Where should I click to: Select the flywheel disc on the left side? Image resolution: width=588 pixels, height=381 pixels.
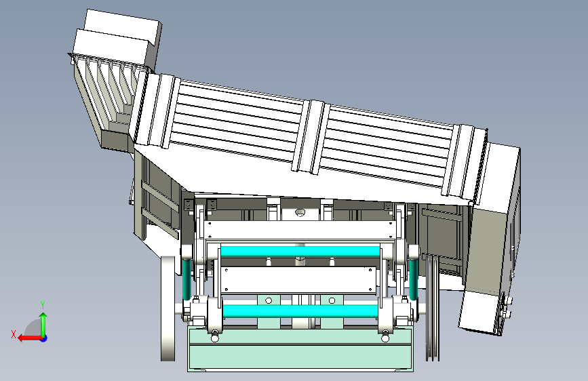click(168, 308)
